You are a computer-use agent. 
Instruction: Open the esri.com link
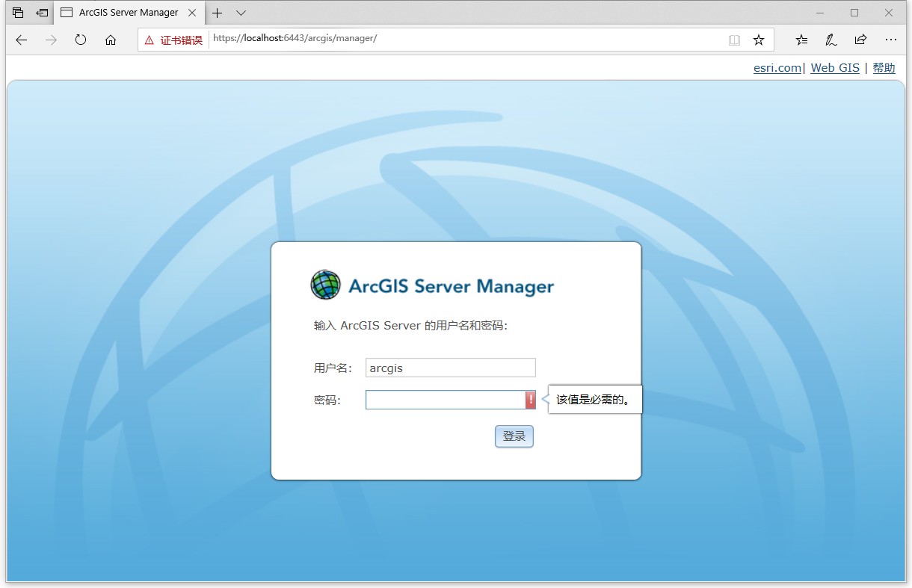coord(777,68)
